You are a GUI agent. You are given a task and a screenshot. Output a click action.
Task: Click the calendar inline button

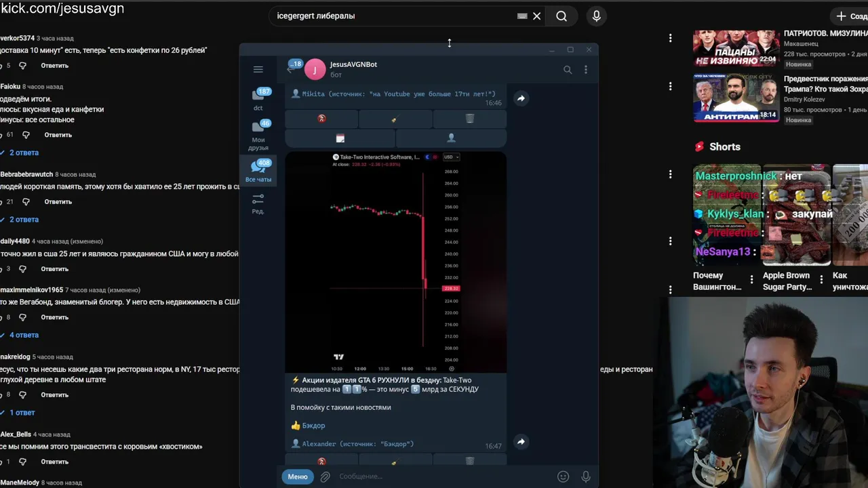pyautogui.click(x=340, y=138)
